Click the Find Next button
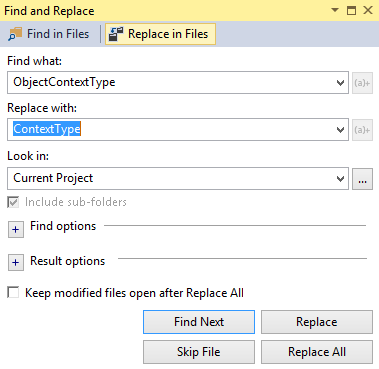This screenshot has width=379, height=369. point(199,322)
